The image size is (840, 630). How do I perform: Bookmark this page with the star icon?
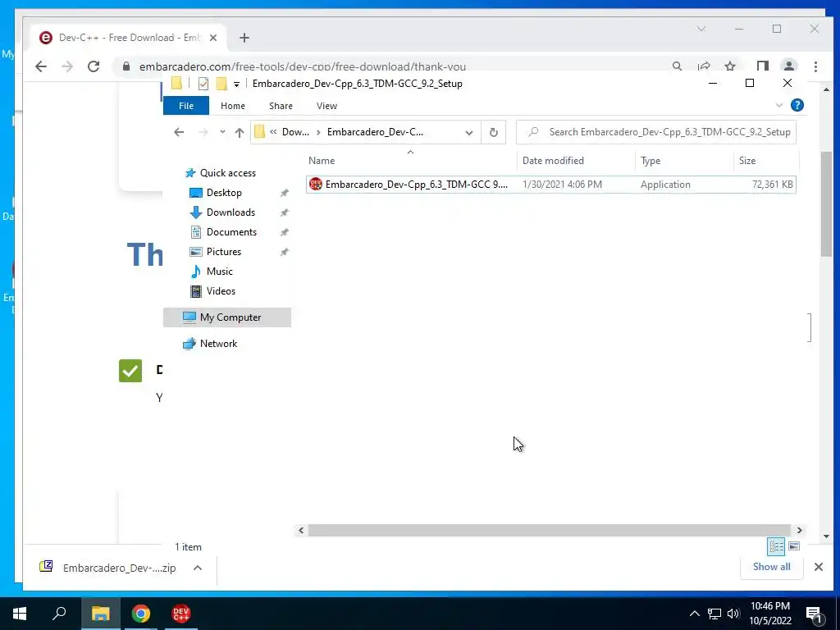(729, 66)
